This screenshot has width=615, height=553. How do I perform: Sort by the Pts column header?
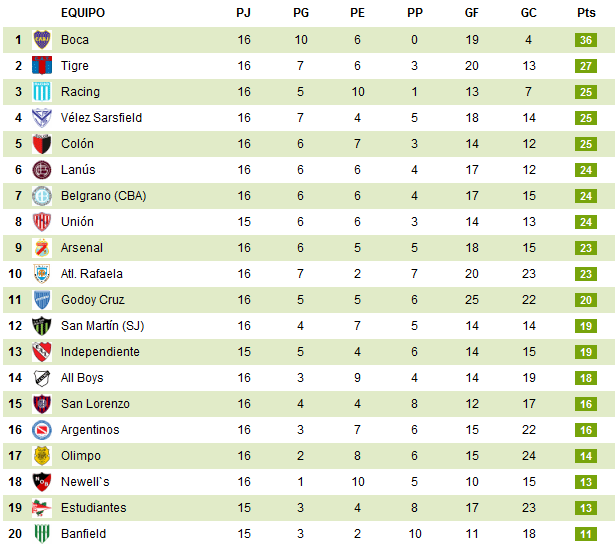pyautogui.click(x=586, y=13)
